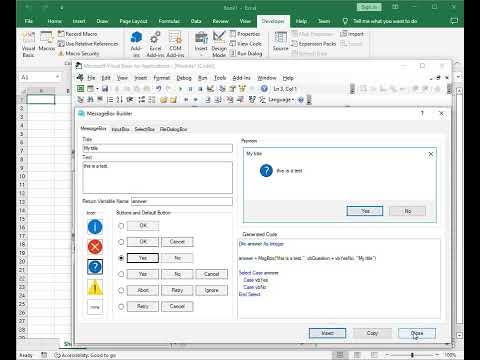480x360 pixels.
Task: Click the Close button in dialog
Action: pyautogui.click(x=417, y=333)
